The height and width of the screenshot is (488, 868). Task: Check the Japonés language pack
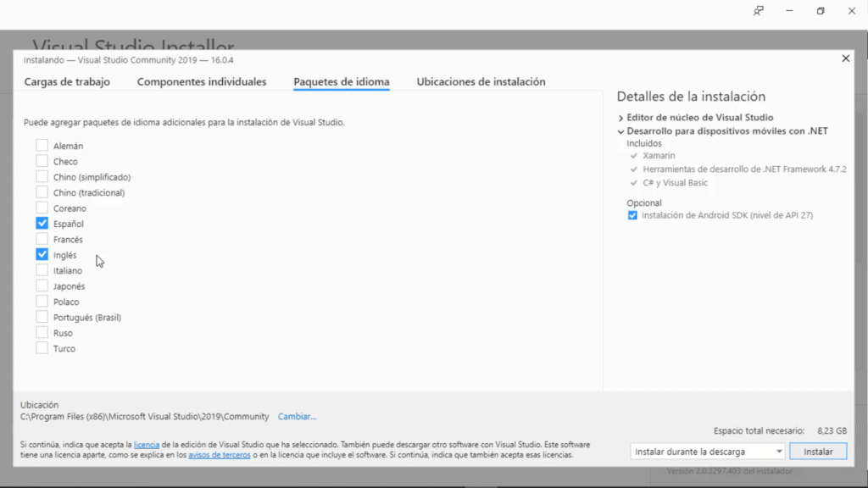[42, 286]
